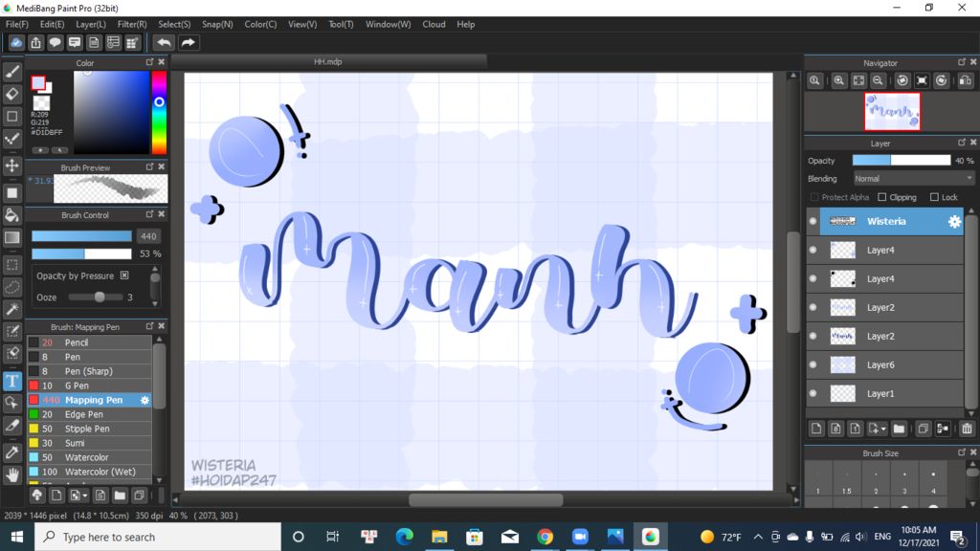
Task: Click the Navigator preview thumbnail
Action: click(892, 112)
